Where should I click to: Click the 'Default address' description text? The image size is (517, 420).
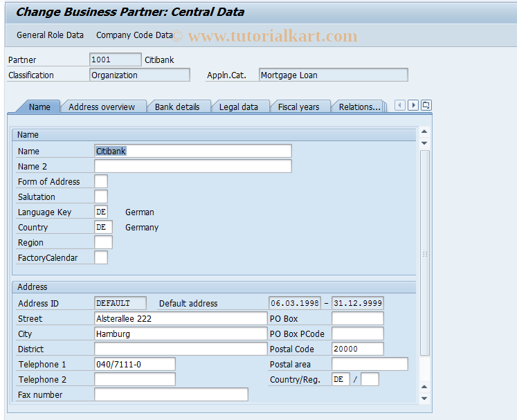pos(188,303)
